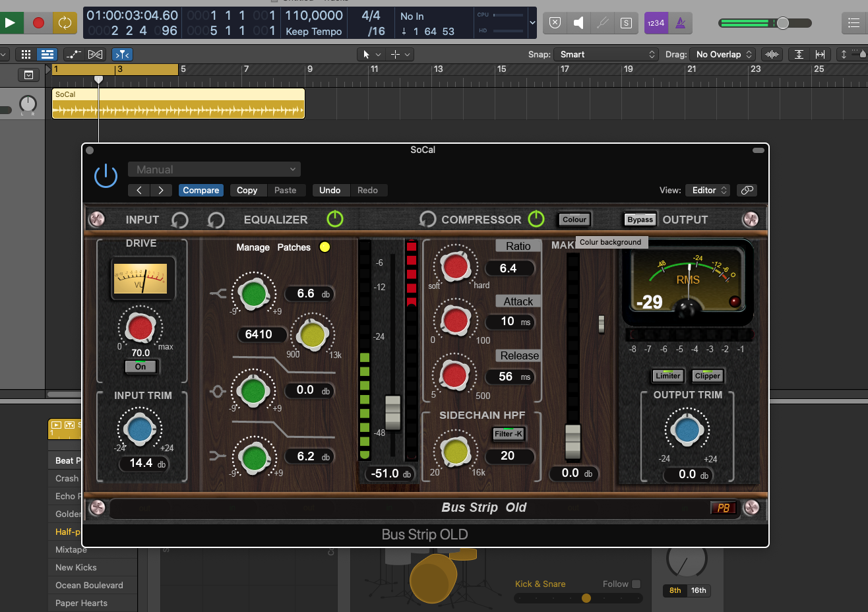Click the grid view icon in tracks toolbar
This screenshot has height=612, width=868.
pos(26,55)
